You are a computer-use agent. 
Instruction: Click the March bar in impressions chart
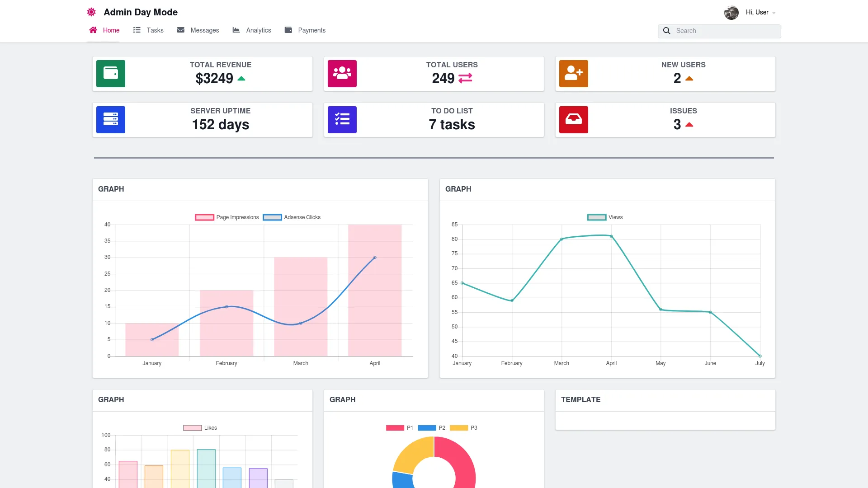coord(301,307)
